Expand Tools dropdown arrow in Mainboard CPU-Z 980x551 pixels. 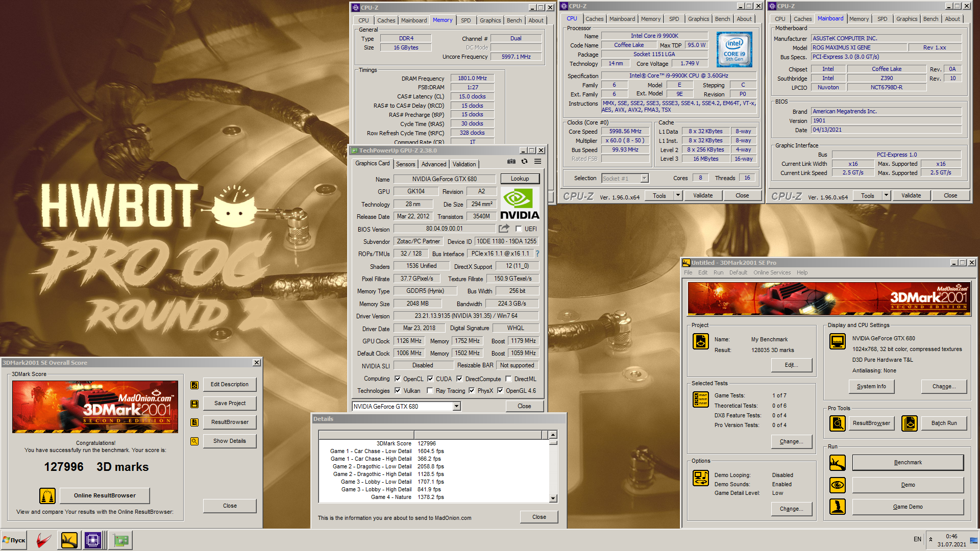tap(886, 195)
